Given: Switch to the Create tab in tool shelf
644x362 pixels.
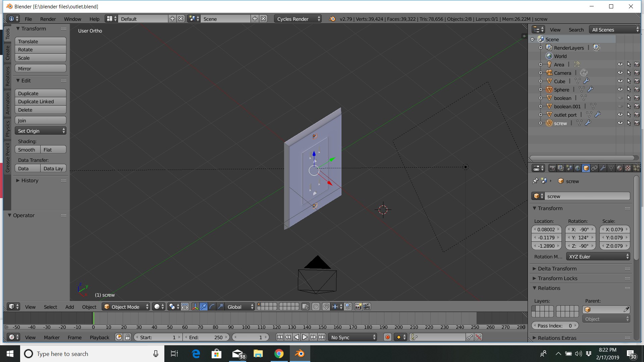Looking at the screenshot, I should [x=8, y=53].
